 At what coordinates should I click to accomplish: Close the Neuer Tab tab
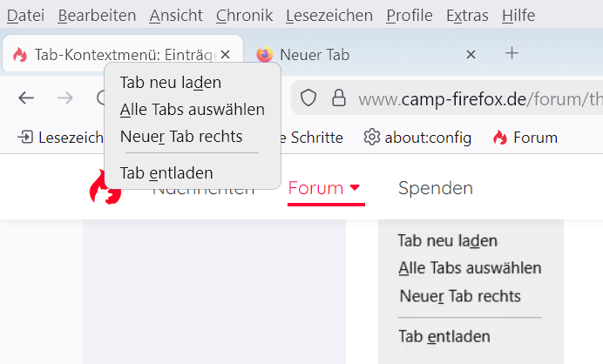471,55
